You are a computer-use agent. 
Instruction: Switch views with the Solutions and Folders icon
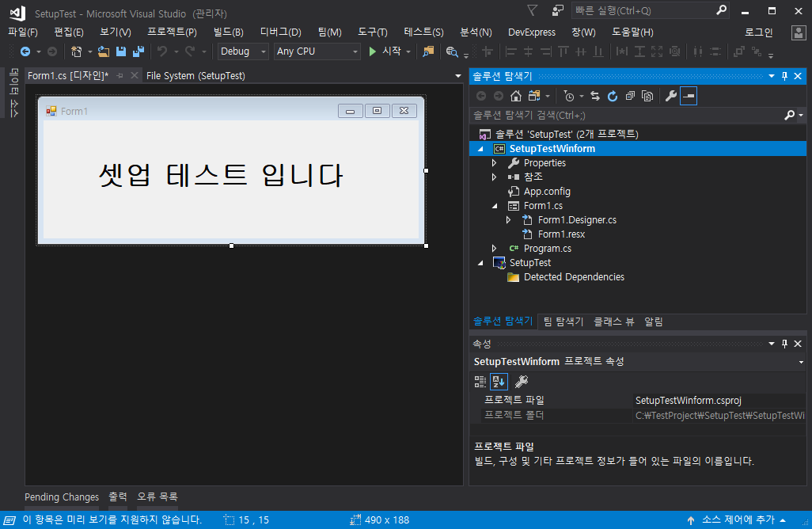click(534, 96)
